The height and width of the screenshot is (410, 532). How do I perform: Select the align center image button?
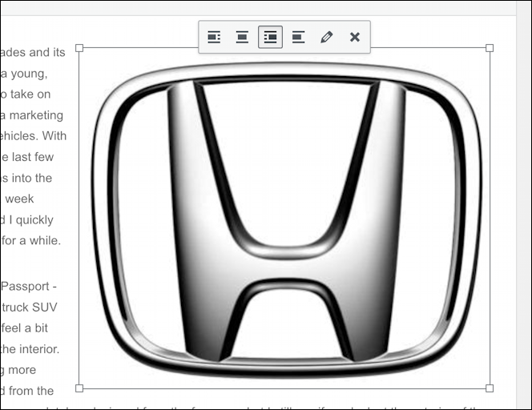[242, 37]
